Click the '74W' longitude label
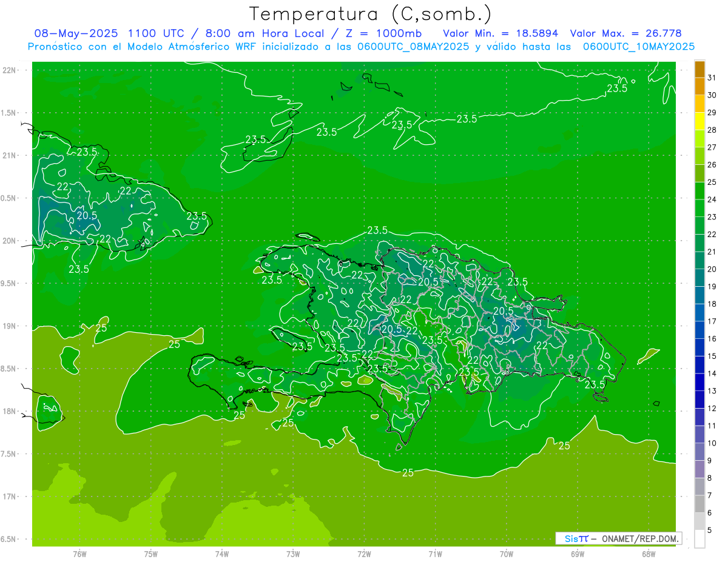The height and width of the screenshot is (562, 728). pos(222,554)
